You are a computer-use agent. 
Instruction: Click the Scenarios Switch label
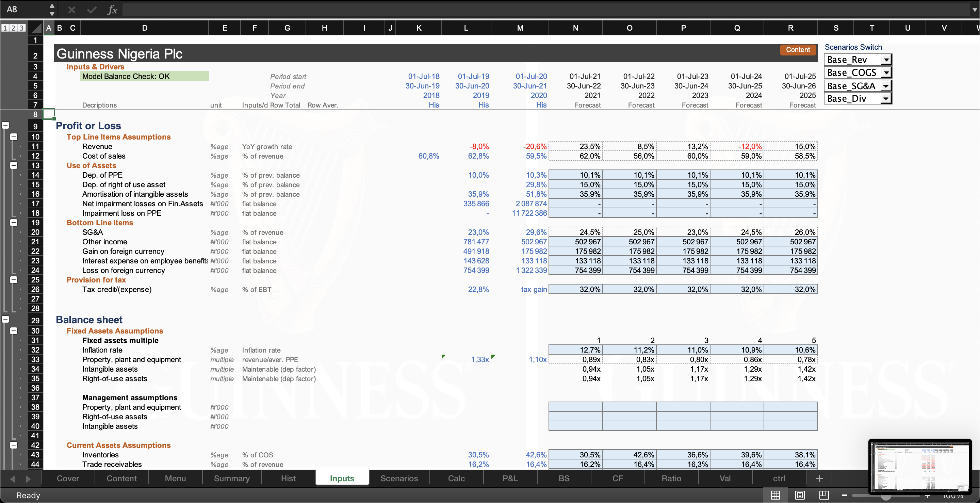pos(853,47)
